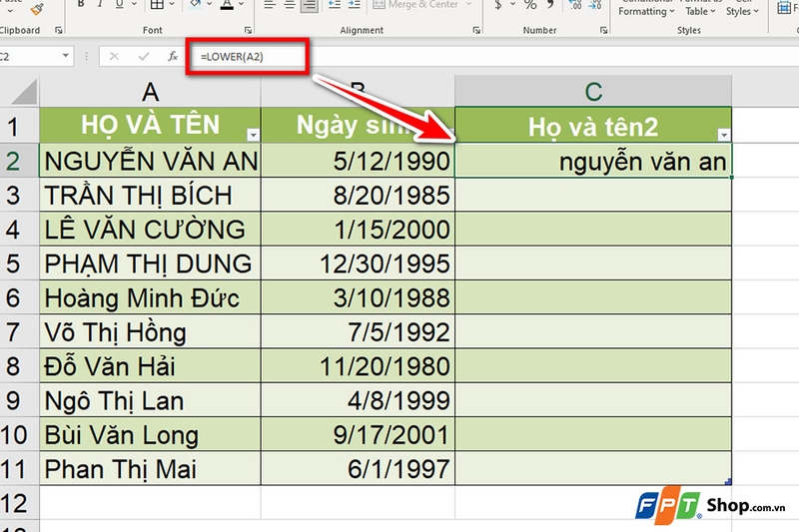Decrease decimal places
Screen dimensions: 799x532
point(594,5)
